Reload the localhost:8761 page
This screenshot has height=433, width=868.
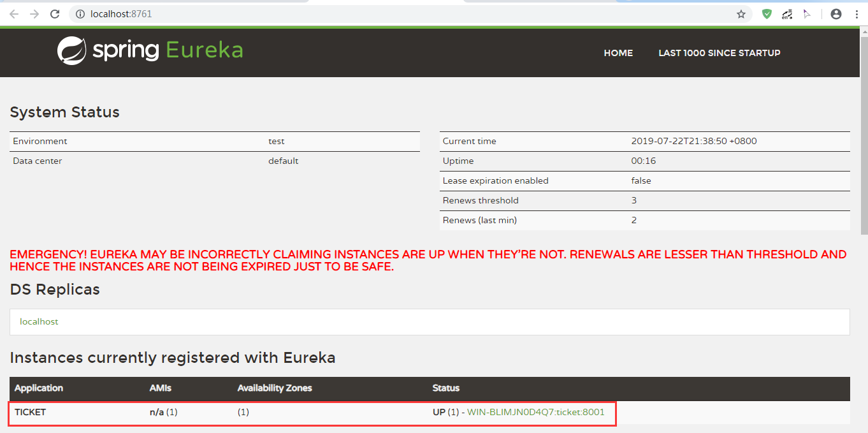pos(55,14)
